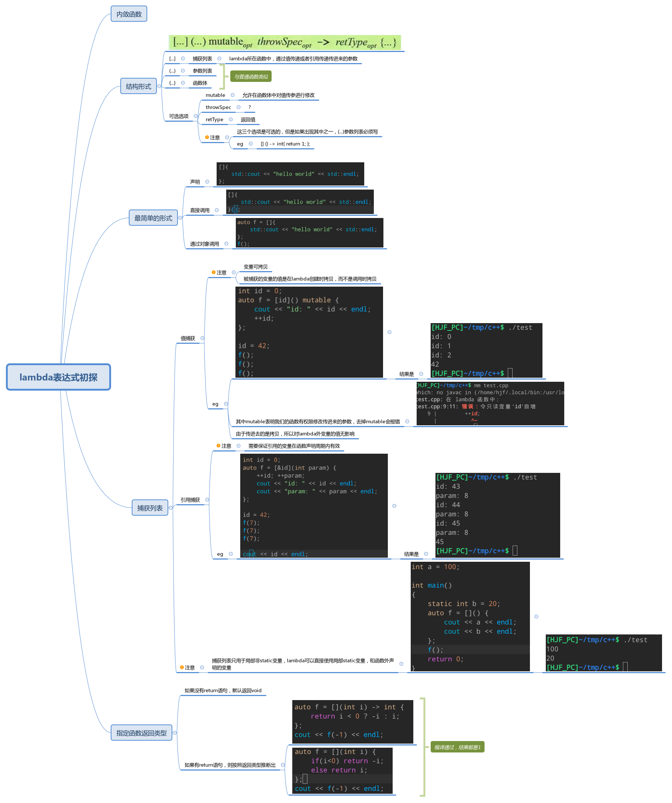Collapse the {...} subtopic
672x803 pixels.
(x=183, y=83)
